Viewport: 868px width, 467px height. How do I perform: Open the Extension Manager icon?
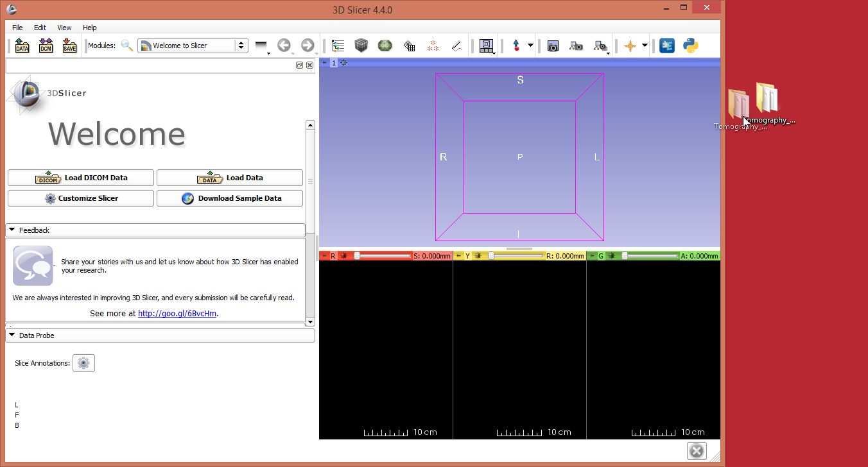coord(667,46)
